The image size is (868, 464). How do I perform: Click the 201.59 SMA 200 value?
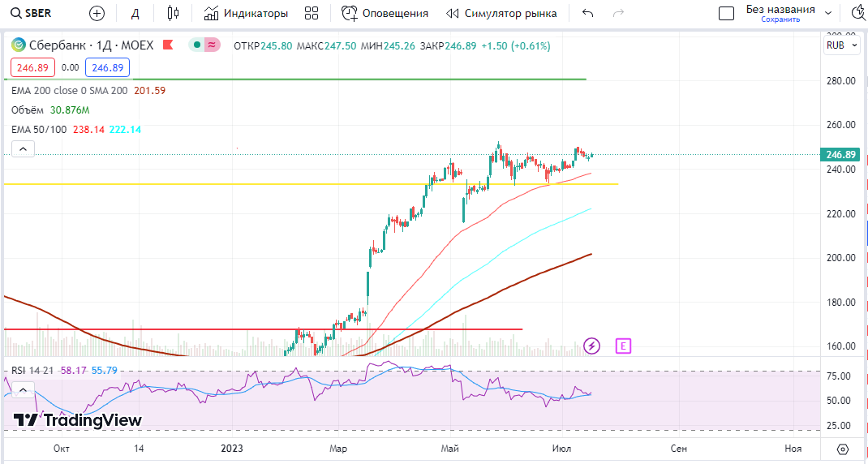tap(149, 90)
